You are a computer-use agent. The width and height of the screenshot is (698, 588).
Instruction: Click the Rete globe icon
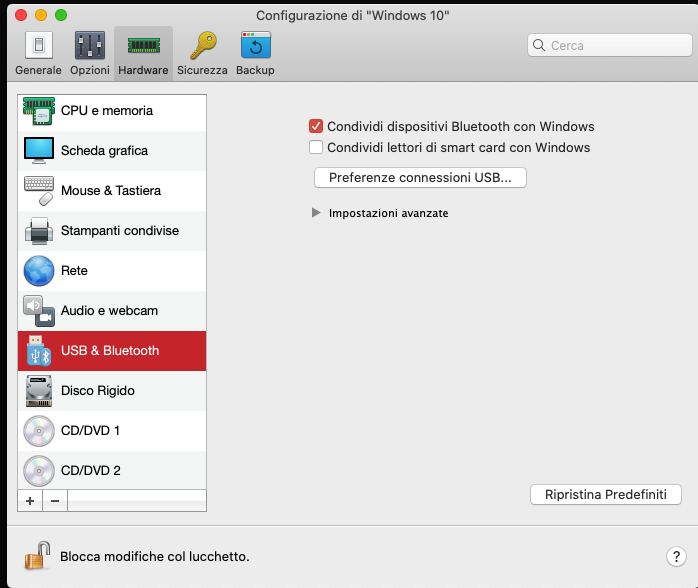39,271
